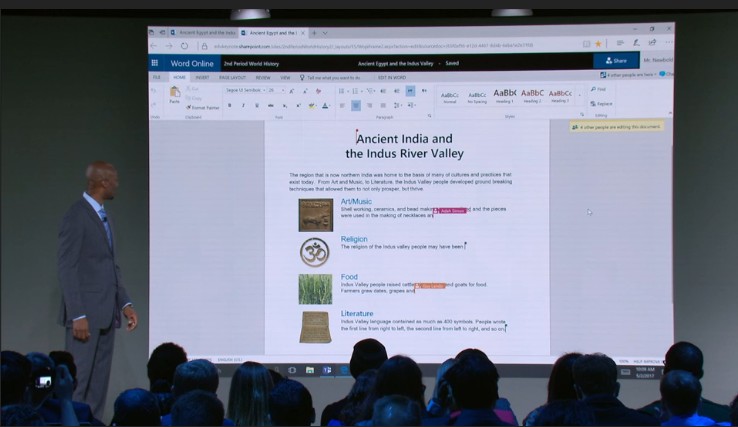Click the Shrink Font icon
This screenshot has width=738, height=427.
[305, 91]
